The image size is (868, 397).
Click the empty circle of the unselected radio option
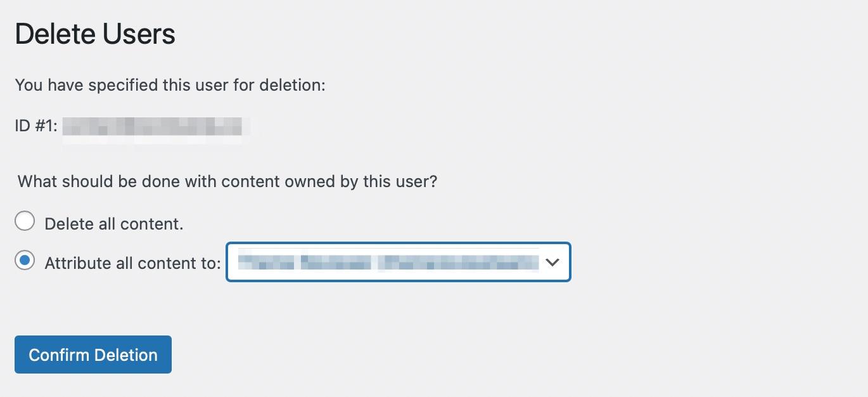click(25, 221)
